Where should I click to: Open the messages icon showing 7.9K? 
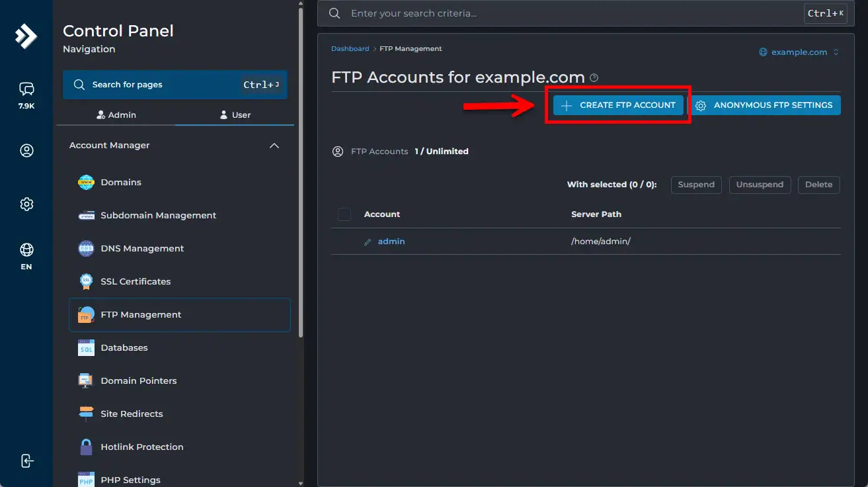point(26,89)
